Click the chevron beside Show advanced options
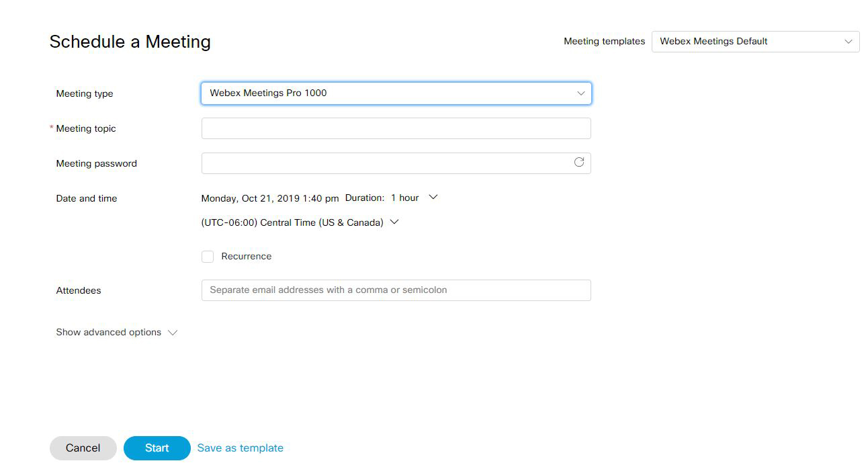 [x=173, y=333]
